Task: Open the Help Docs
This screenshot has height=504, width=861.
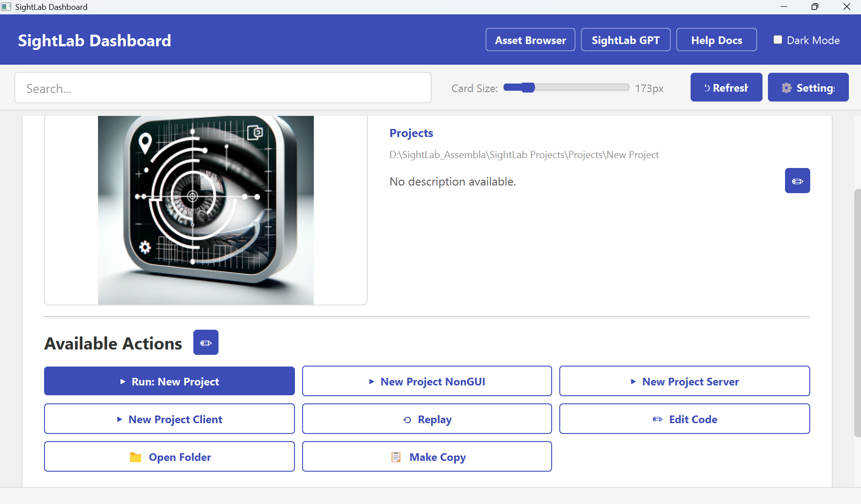Action: pos(716,40)
